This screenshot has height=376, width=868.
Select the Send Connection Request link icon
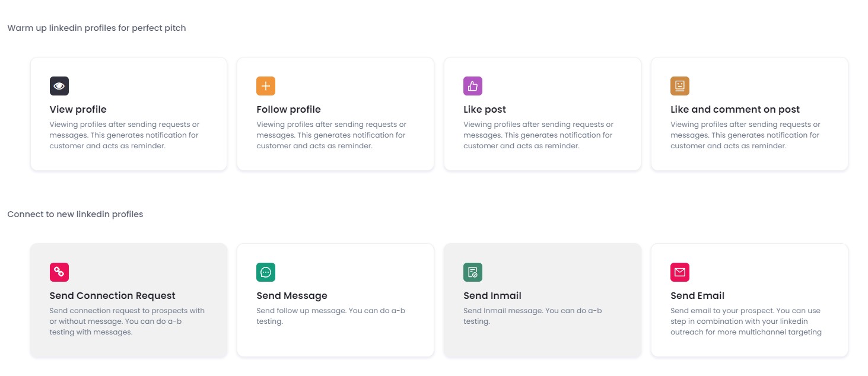coord(59,272)
